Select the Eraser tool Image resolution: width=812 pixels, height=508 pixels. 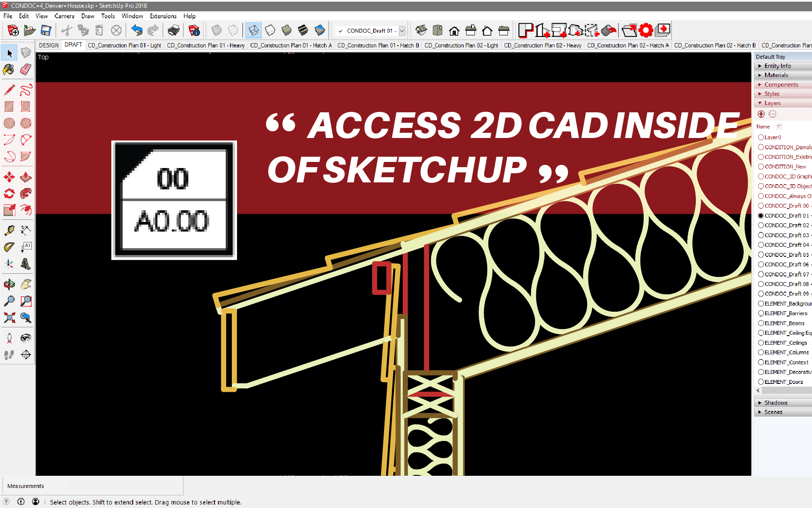click(x=26, y=70)
